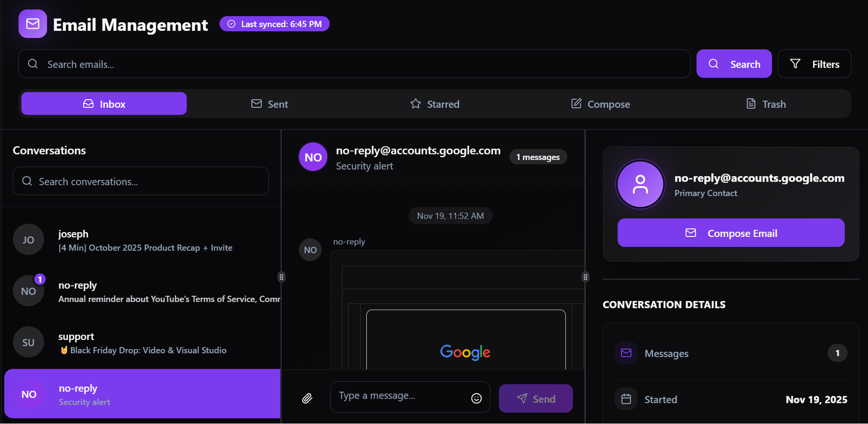Click the paperclip attachment icon

[x=307, y=399]
